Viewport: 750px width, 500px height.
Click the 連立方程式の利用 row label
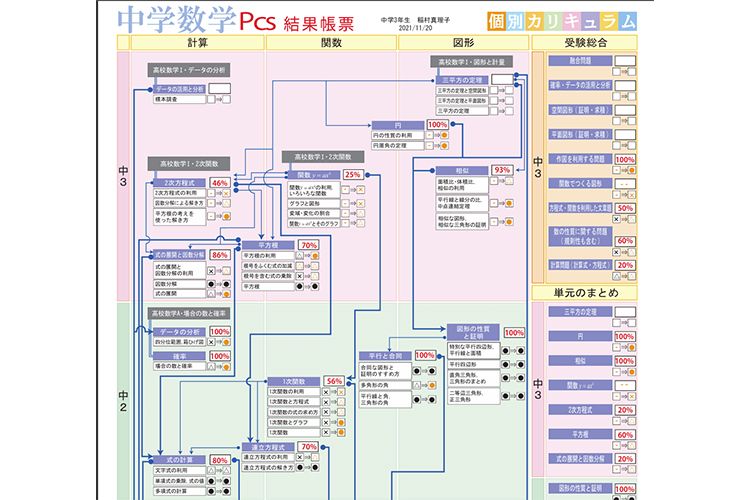coord(268,457)
